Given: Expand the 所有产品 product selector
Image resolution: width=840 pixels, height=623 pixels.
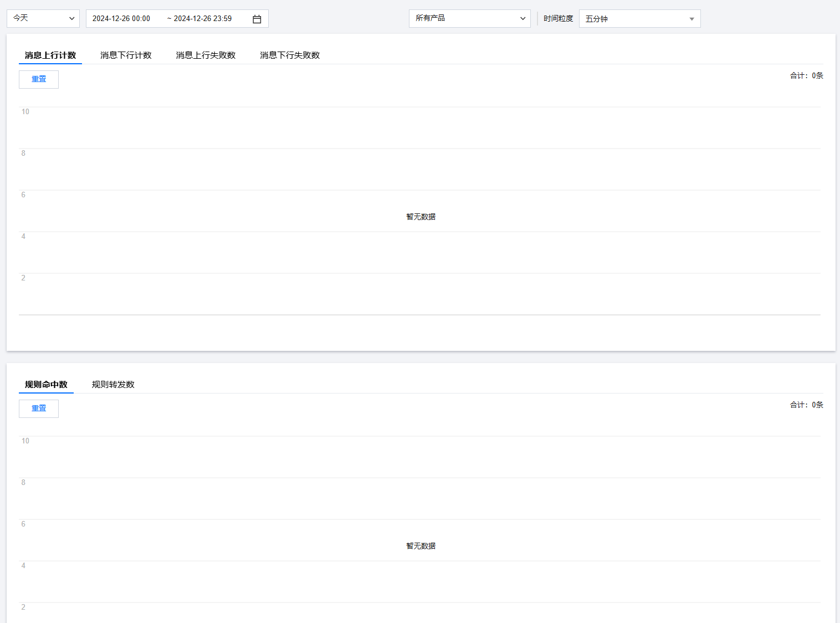Looking at the screenshot, I should click(469, 18).
